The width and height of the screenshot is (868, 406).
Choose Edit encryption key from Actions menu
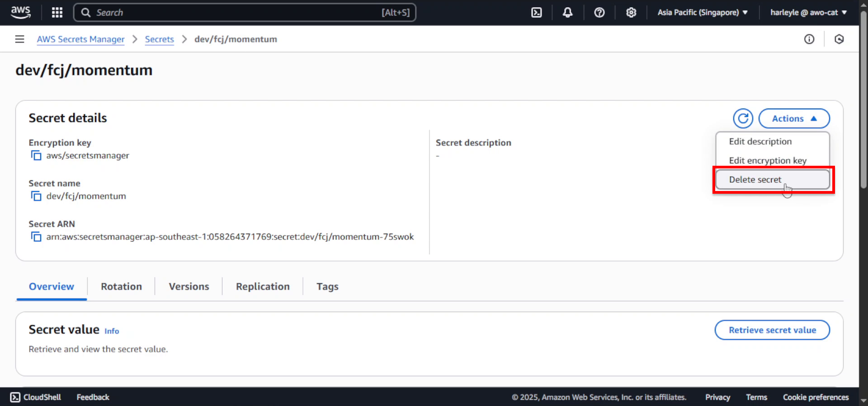[x=772, y=160]
